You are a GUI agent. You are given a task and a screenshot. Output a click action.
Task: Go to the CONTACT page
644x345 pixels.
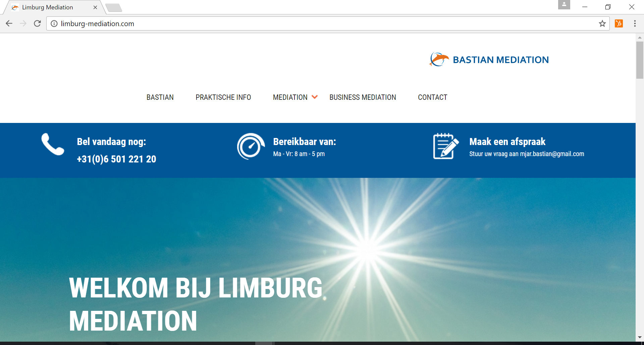432,97
